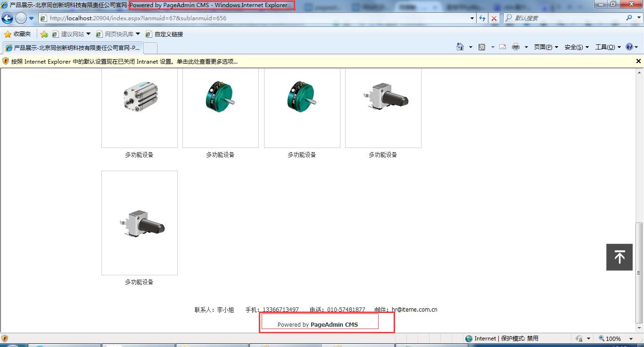Click the Read mail envelope icon

502,47
